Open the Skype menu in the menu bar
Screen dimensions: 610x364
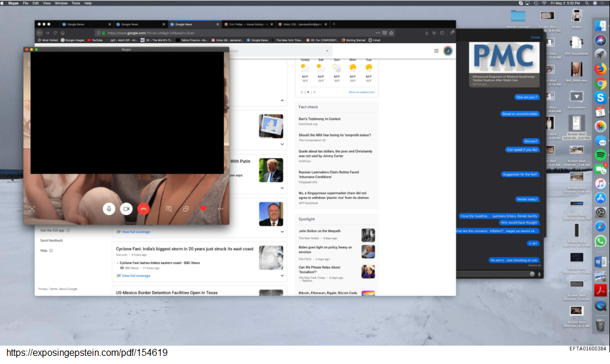tap(13, 3)
